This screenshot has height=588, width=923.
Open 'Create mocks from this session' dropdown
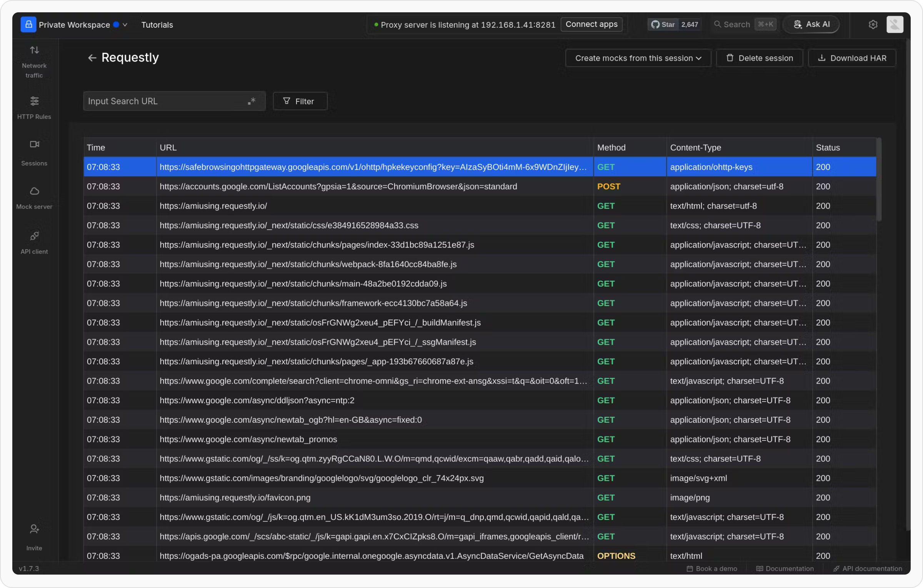click(x=638, y=58)
